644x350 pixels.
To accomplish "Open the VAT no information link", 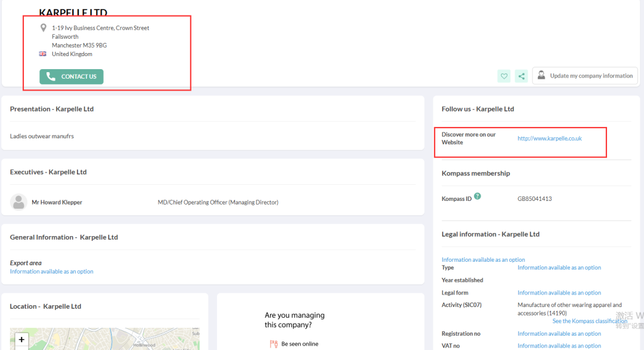I will click(559, 346).
